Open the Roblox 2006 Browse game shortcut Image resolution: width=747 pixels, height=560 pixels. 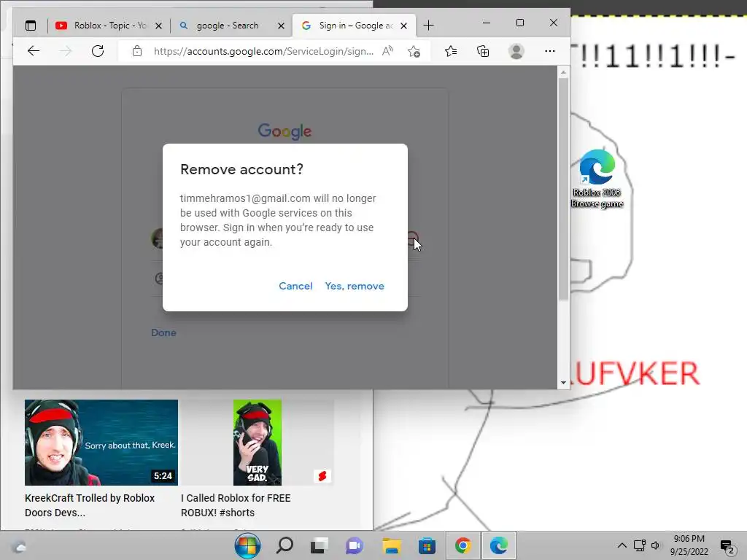(597, 179)
